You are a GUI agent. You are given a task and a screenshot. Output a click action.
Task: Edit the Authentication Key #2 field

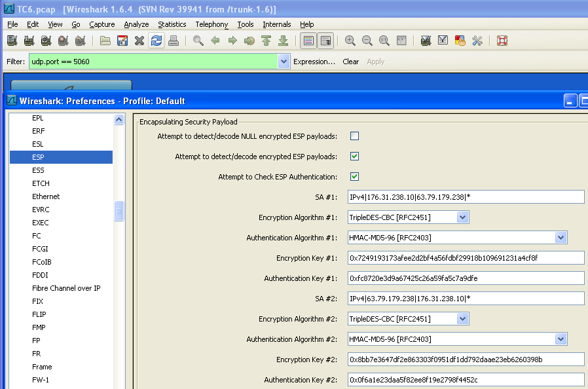pyautogui.click(x=466, y=380)
